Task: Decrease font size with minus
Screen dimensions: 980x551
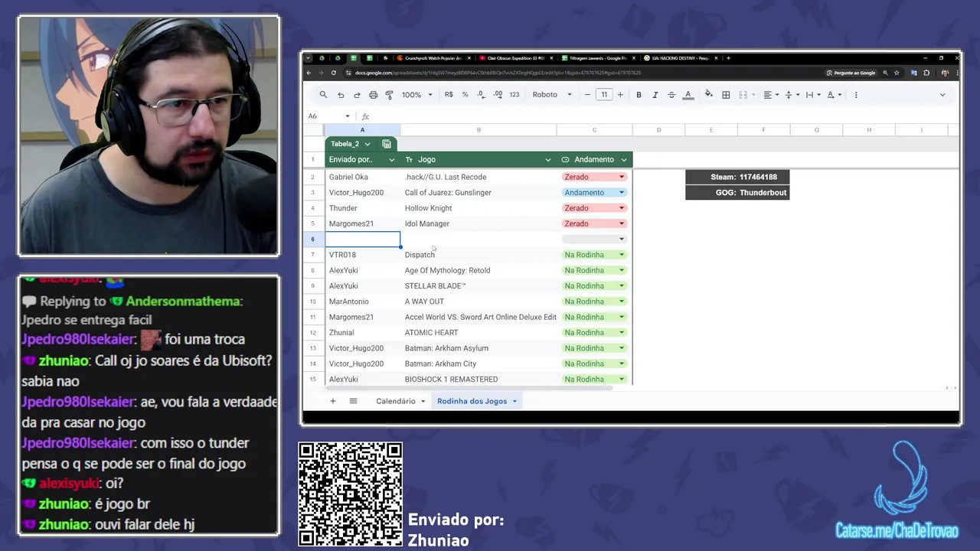Action: pos(587,95)
